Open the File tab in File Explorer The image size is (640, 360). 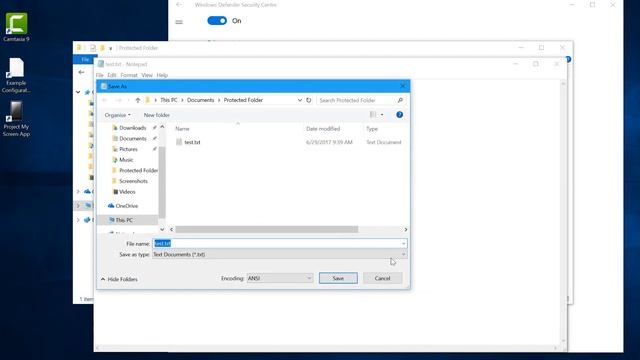(85, 60)
